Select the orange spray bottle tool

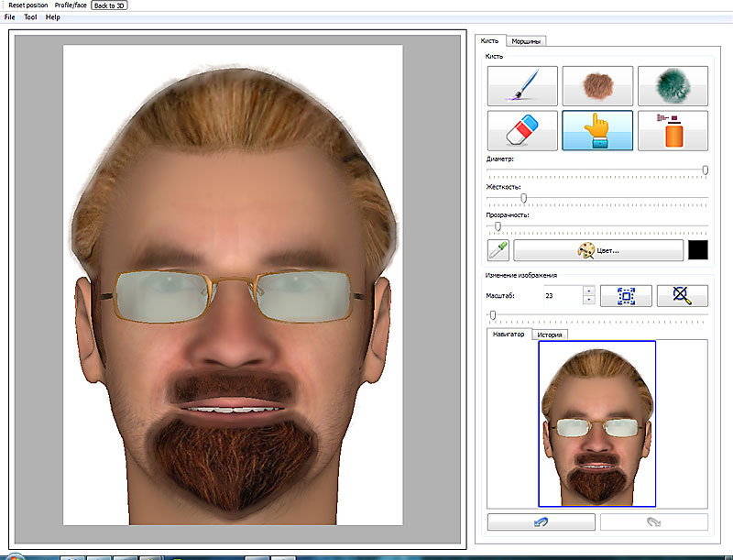673,130
